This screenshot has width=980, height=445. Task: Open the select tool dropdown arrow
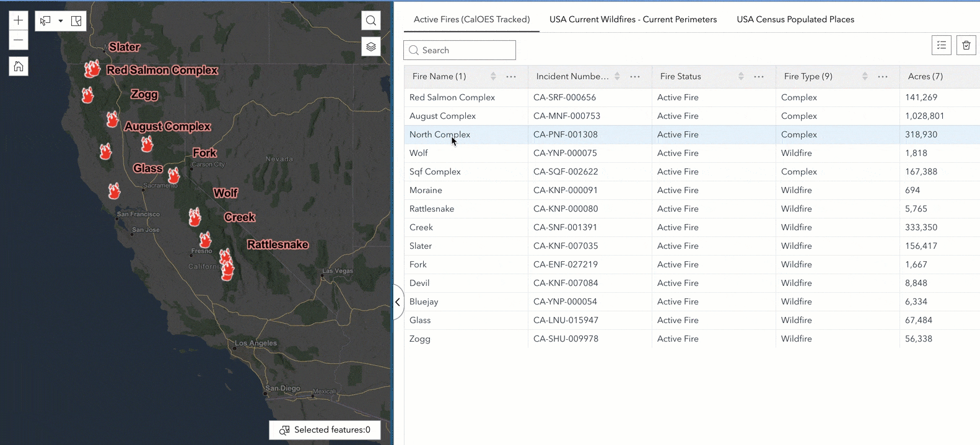[61, 21]
